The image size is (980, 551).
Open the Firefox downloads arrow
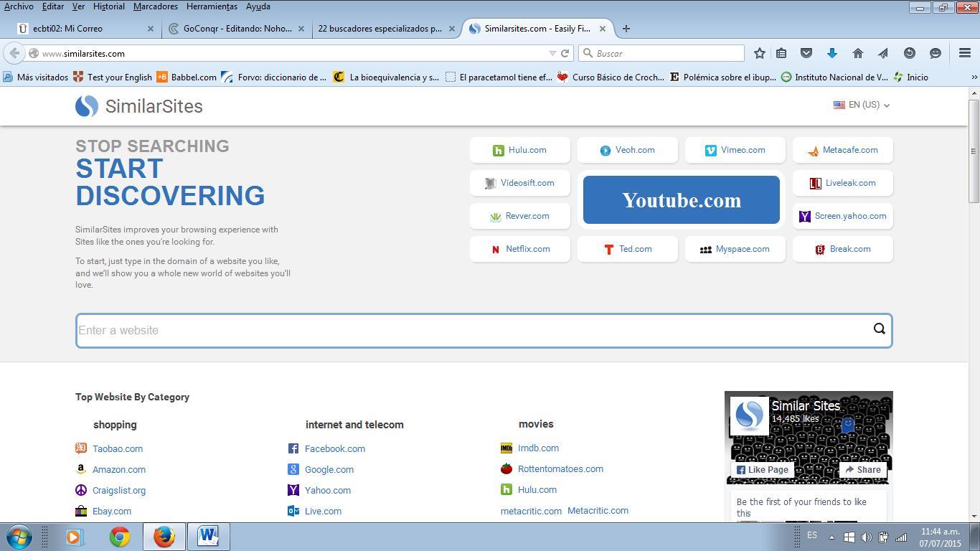(x=832, y=53)
